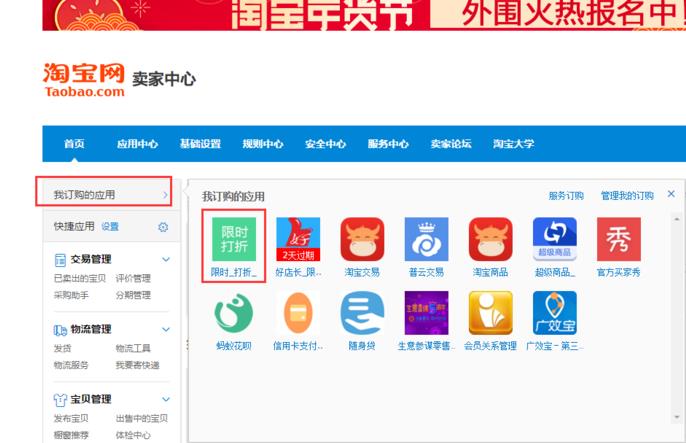Open the 出售中的宝贝 link
The width and height of the screenshot is (686, 443).
tap(142, 418)
